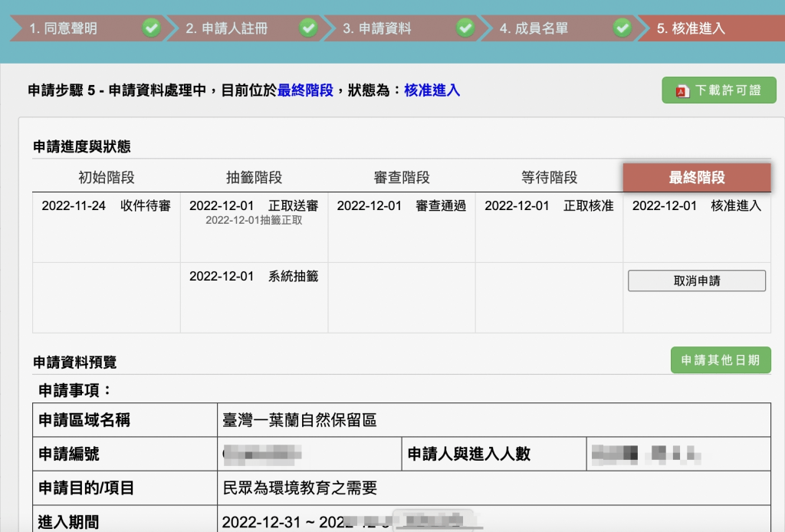Screen dimensions: 785x532
Task: Open step 5 核准進入 tab
Action: click(x=691, y=29)
